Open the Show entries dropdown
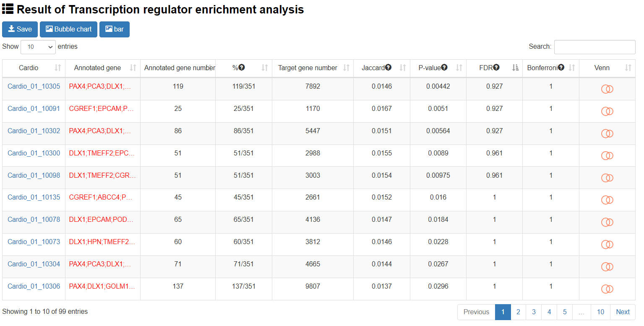Viewport: 644px width, 326px height. [38, 47]
